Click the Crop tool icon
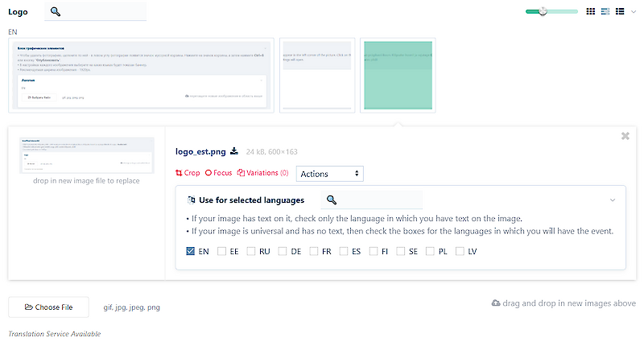 coord(188,173)
